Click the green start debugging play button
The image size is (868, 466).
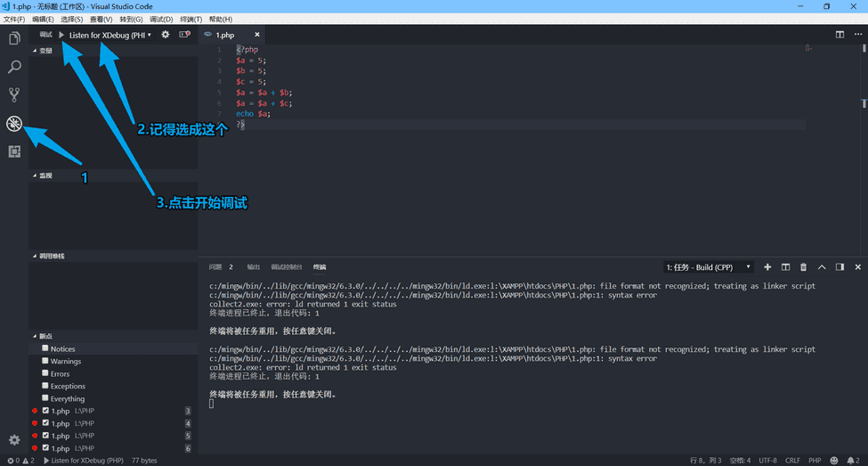pos(61,35)
